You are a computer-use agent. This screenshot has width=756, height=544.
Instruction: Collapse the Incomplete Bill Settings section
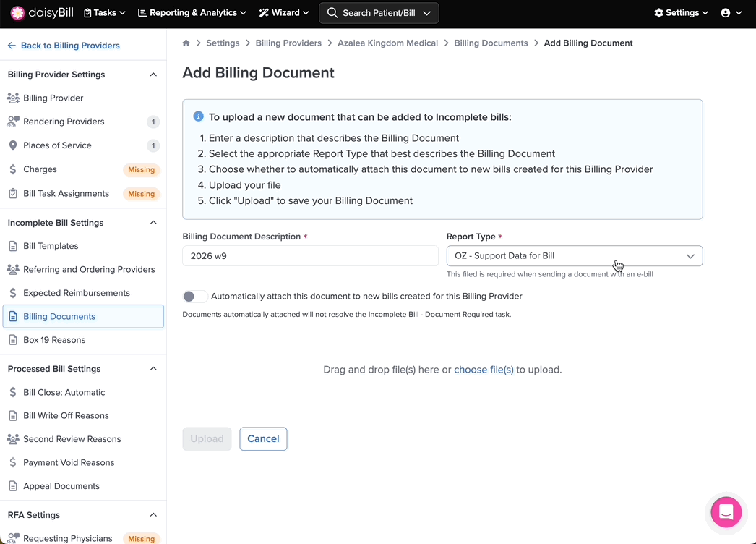(x=153, y=223)
